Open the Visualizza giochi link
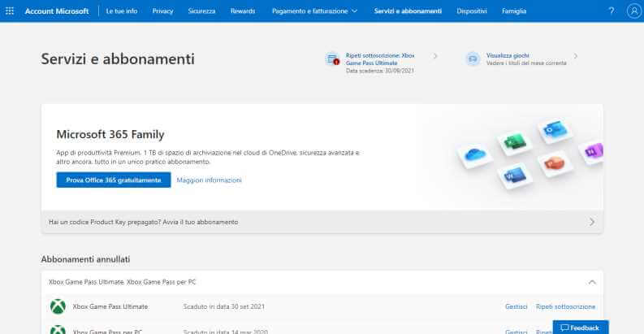Screen dimensions: 644x334 (x=508, y=55)
